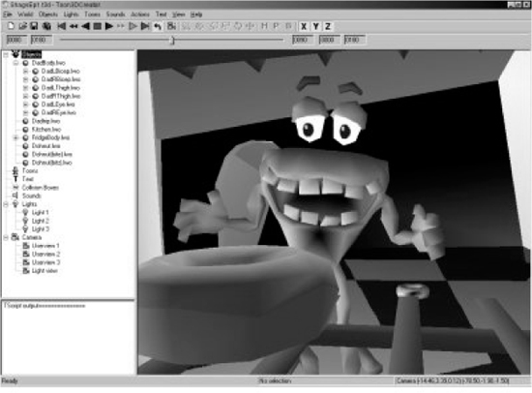Play the animation forward
The image size is (532, 393).
109,26
